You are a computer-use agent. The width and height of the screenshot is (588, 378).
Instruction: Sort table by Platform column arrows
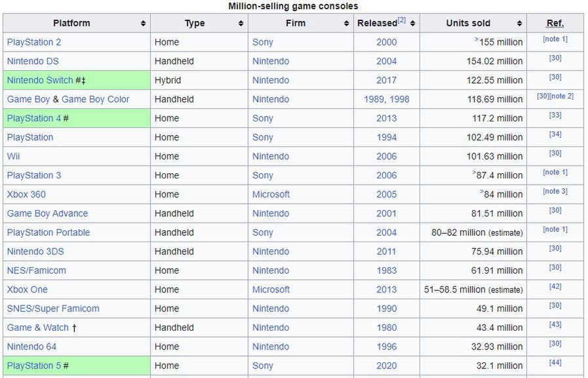pyautogui.click(x=143, y=23)
